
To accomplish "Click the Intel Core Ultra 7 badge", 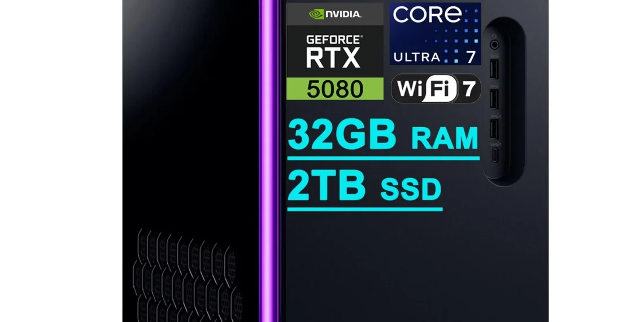I will click(435, 34).
